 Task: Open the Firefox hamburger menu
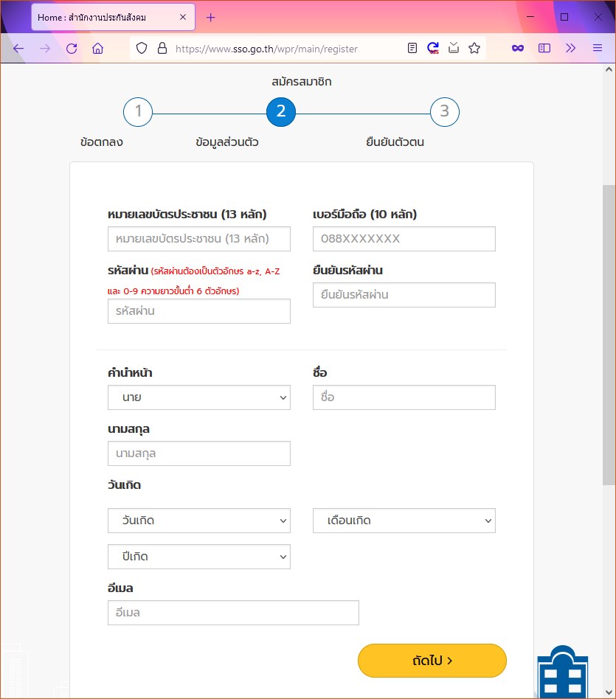[x=598, y=49]
